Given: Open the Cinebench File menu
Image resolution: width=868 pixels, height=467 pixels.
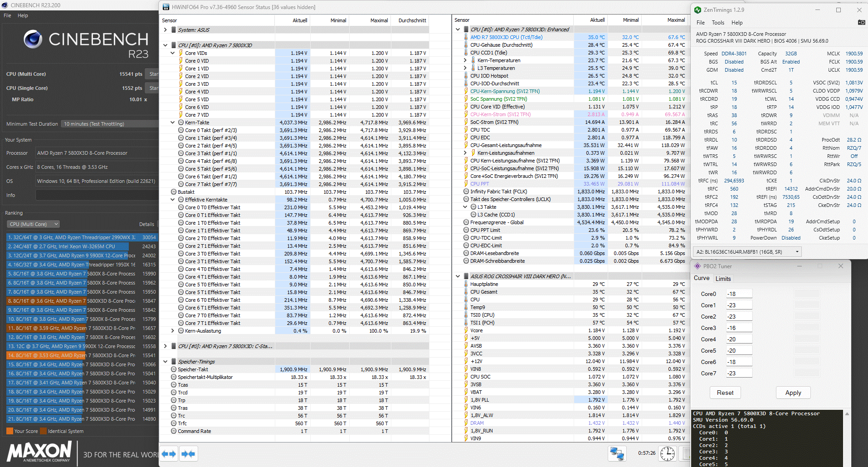Looking at the screenshot, I should tap(7, 15).
